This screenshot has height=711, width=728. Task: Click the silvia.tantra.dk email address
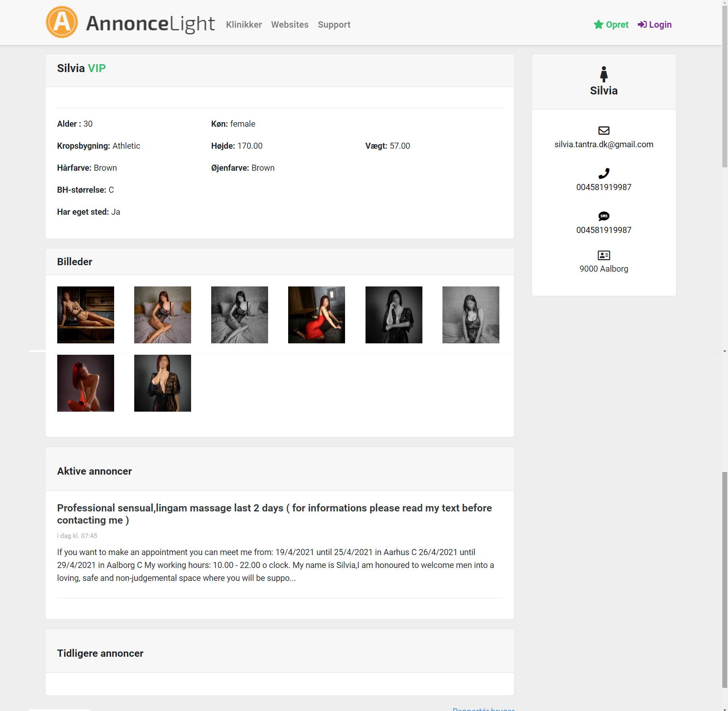coord(604,145)
